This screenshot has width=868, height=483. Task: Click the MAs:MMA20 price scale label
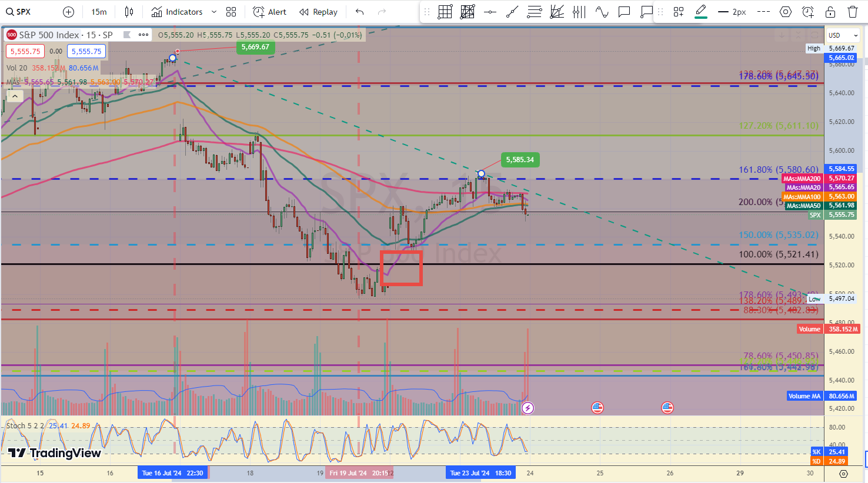pos(803,187)
